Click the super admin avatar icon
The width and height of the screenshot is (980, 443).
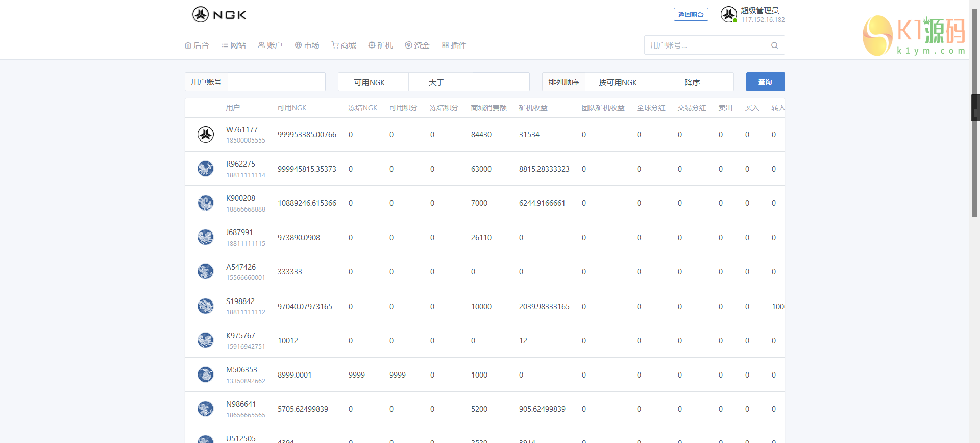(x=728, y=14)
